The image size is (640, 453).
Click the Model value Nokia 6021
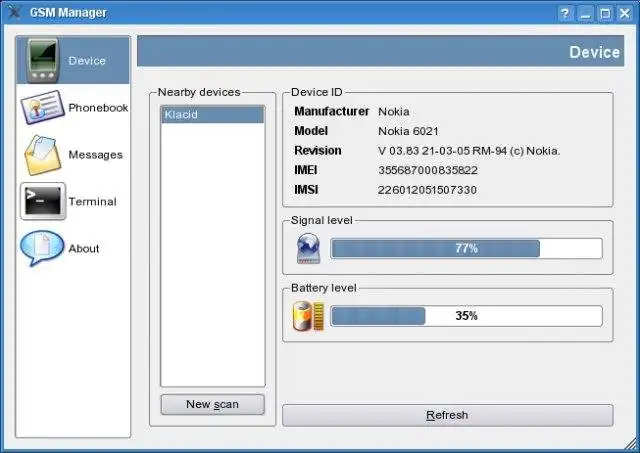click(408, 131)
